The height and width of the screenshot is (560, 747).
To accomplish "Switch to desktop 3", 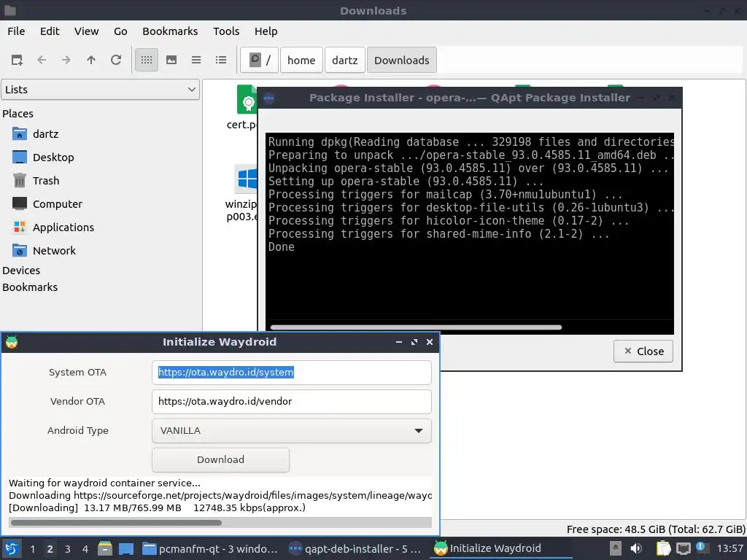I will [68, 549].
